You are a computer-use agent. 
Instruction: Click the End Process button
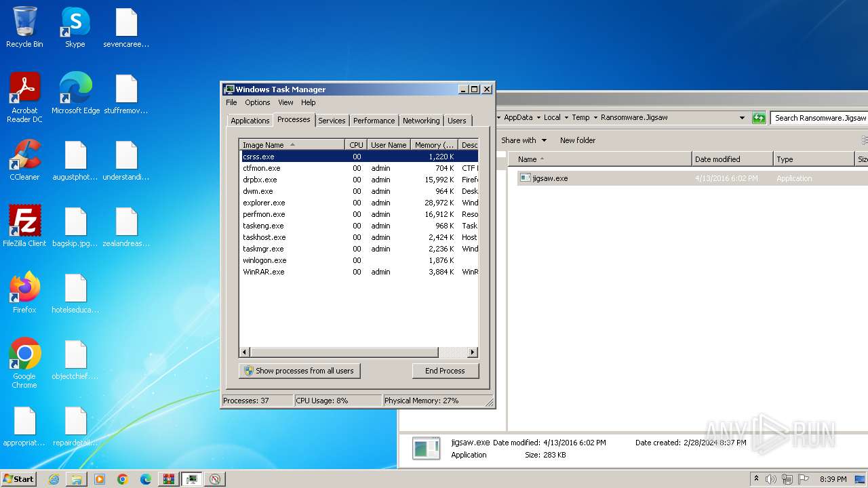point(445,371)
